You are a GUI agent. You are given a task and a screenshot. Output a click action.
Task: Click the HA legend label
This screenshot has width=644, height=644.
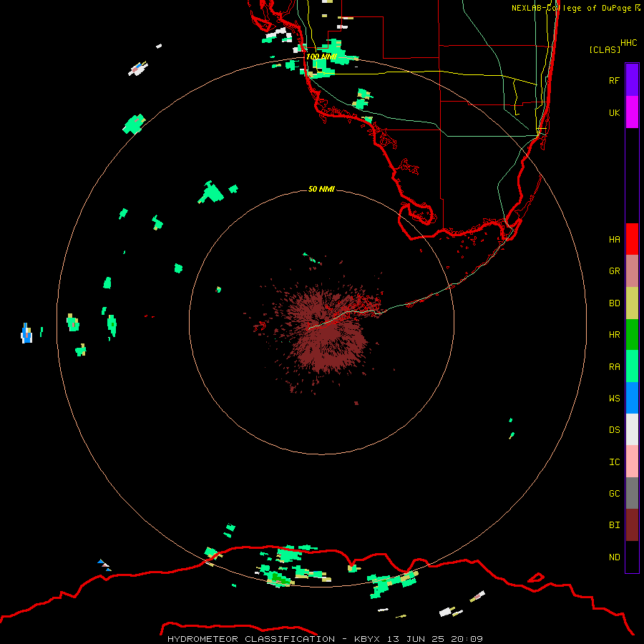coord(614,239)
